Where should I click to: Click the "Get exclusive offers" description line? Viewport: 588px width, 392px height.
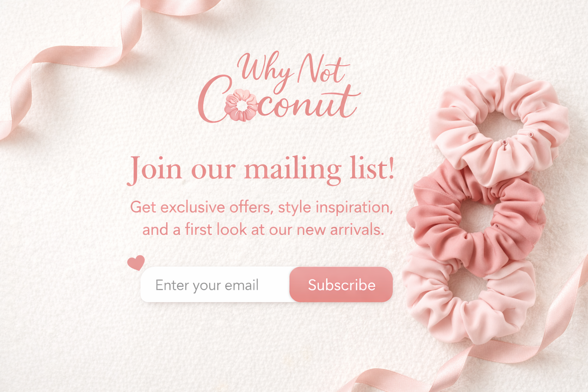coord(261,207)
